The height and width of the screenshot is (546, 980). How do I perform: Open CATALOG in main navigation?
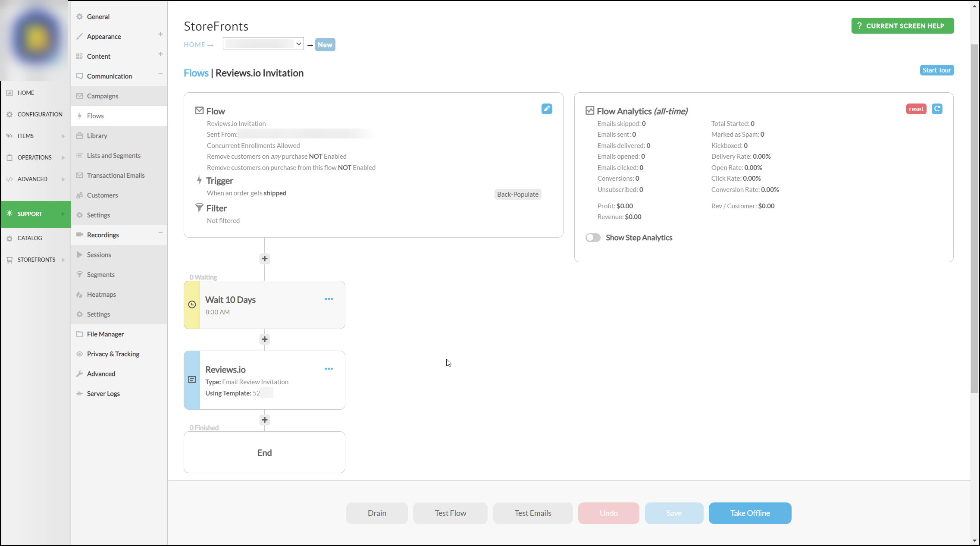[x=30, y=238]
